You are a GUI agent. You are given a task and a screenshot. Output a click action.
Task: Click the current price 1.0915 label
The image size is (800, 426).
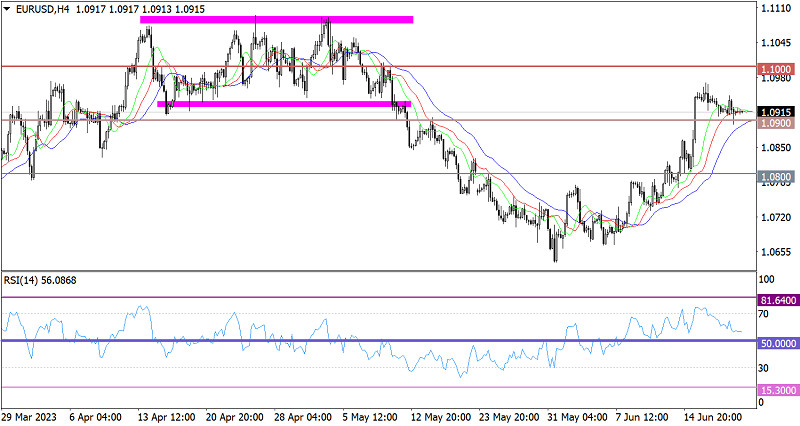tap(775, 111)
